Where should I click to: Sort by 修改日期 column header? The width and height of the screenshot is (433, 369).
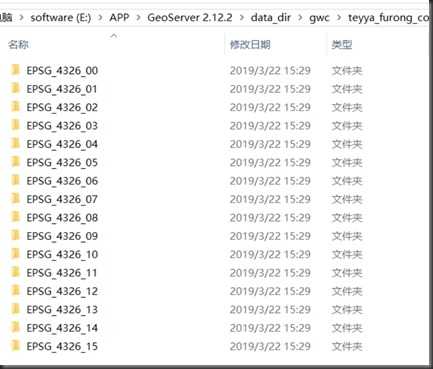[250, 44]
